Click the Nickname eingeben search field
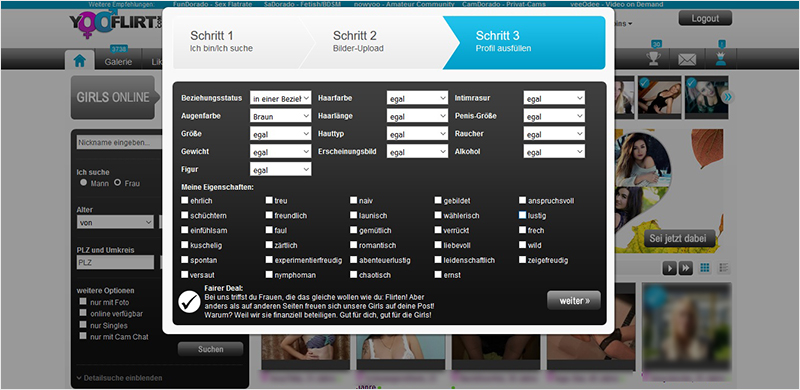800x390 pixels. click(119, 142)
